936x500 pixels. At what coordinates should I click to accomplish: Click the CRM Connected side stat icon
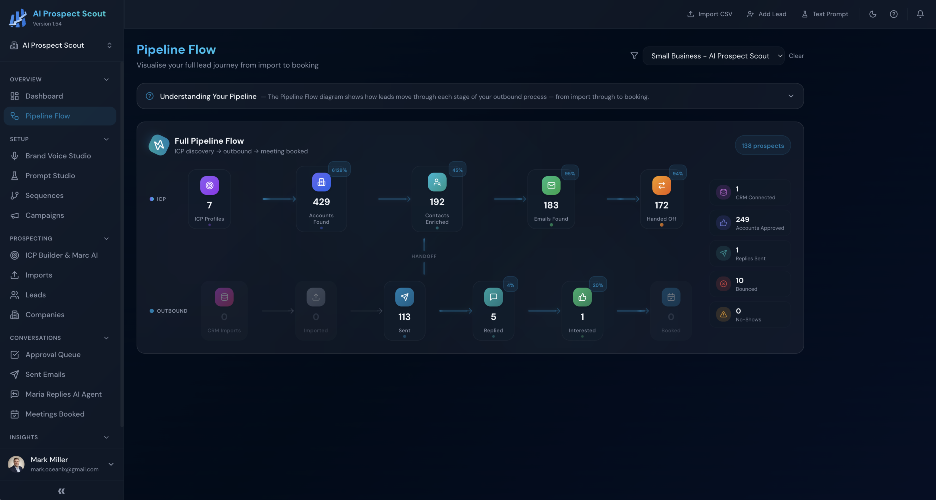click(723, 193)
